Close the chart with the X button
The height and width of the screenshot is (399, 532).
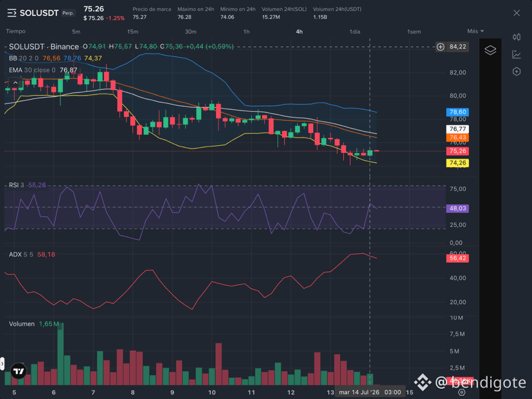[x=517, y=13]
